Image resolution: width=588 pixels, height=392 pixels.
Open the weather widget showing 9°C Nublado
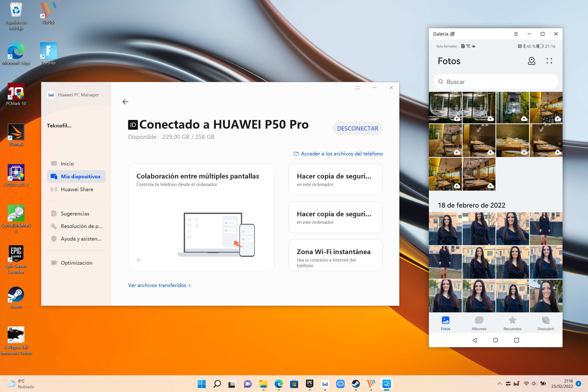(21, 384)
